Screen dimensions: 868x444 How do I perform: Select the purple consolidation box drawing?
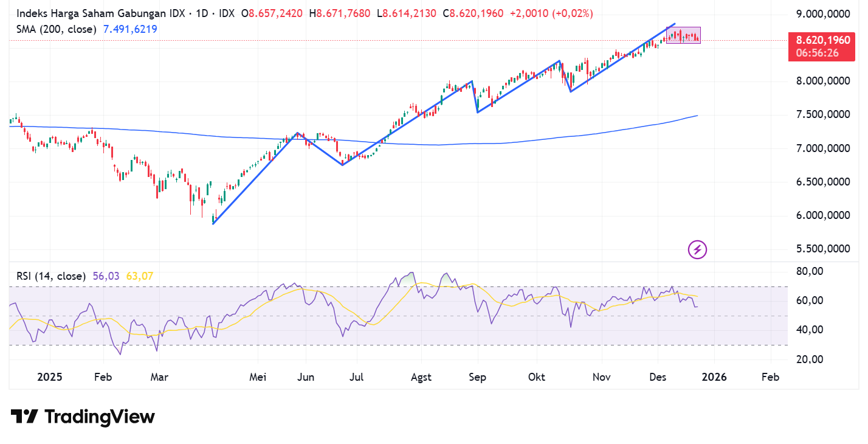pyautogui.click(x=683, y=35)
